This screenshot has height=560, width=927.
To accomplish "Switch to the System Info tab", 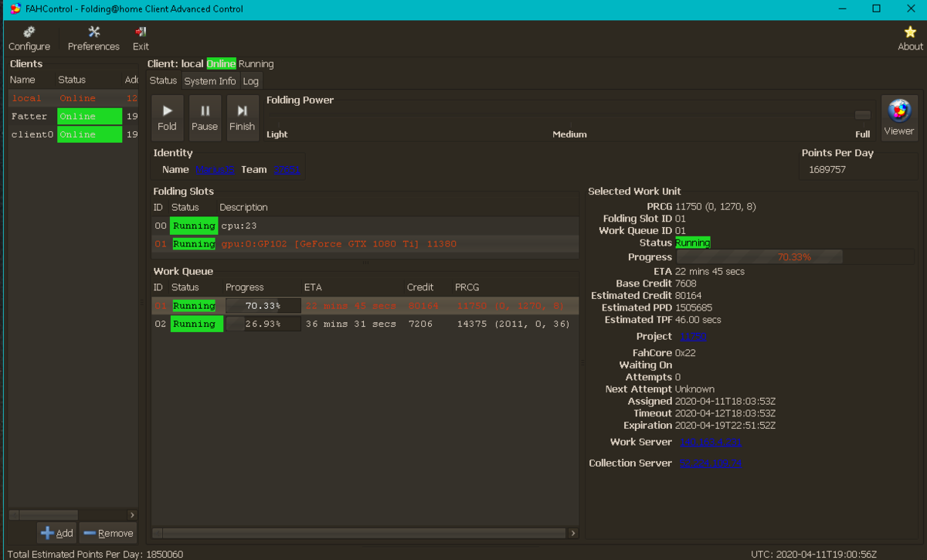I will click(210, 81).
